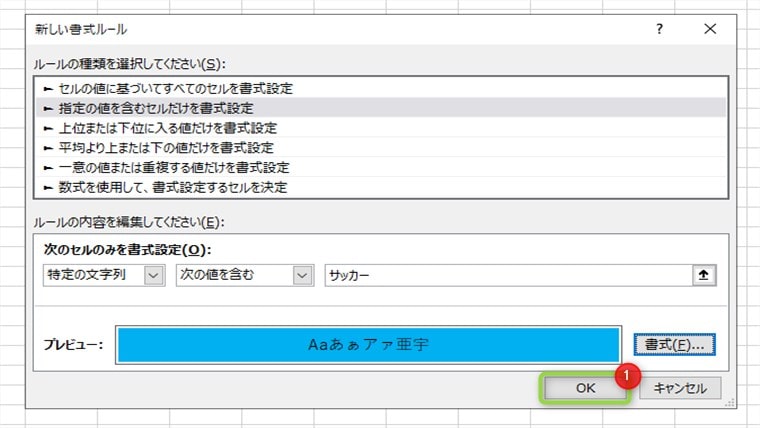The image size is (760, 428).
Task: Select 一意の値または重複する値だけを書式設定 rule
Action: pos(380,167)
